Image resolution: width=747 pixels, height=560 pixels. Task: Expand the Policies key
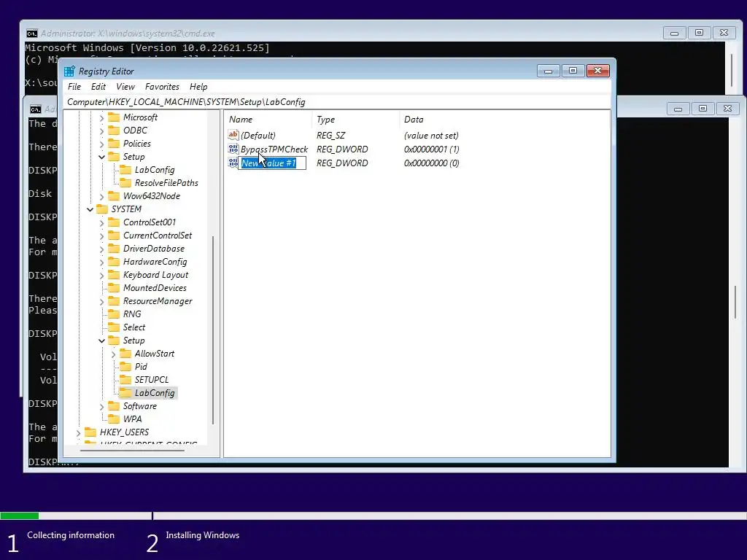coord(101,144)
